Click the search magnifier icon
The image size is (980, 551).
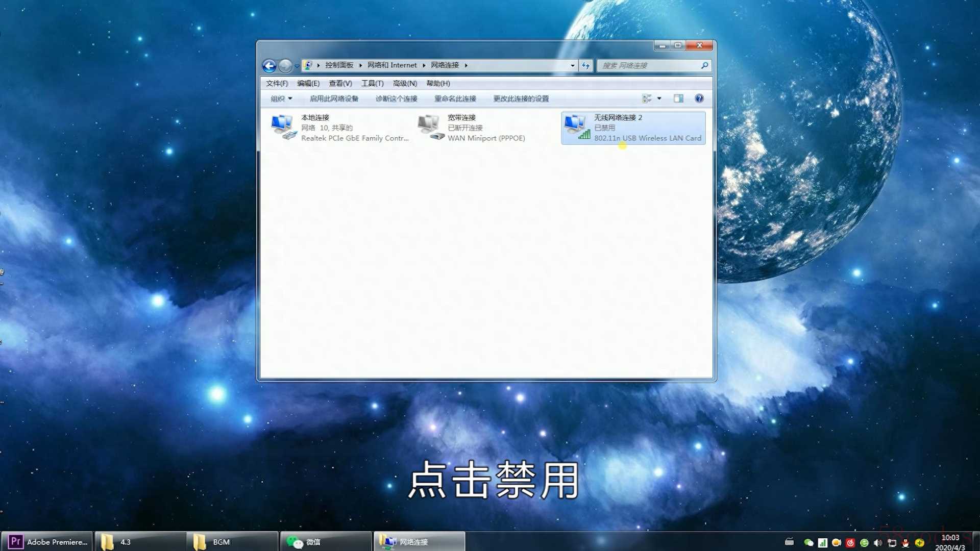[704, 65]
